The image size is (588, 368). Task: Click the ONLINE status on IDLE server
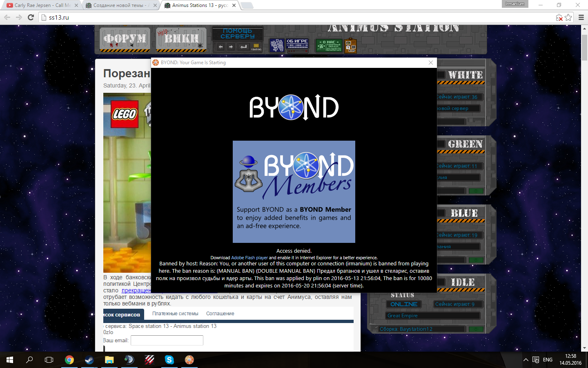404,304
